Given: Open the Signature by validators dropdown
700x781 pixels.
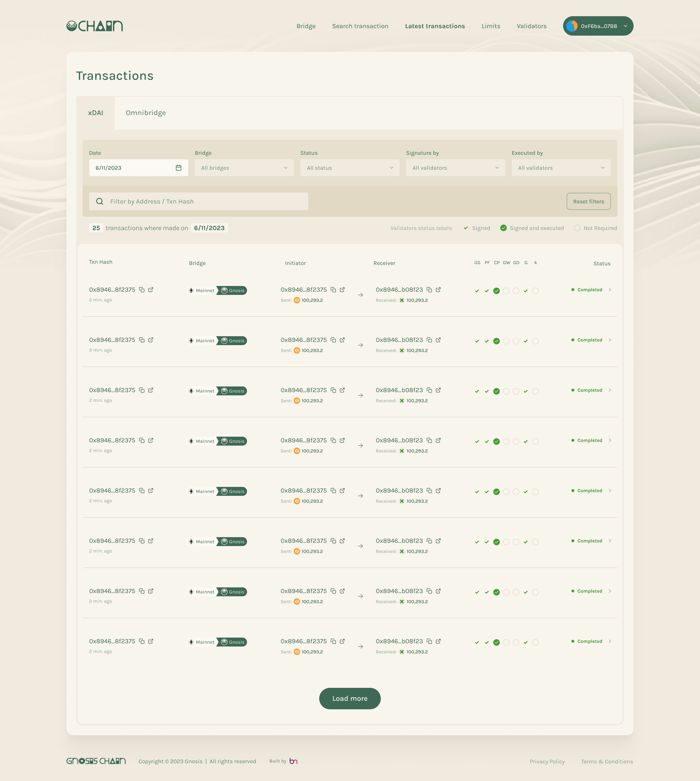Looking at the screenshot, I should [455, 167].
